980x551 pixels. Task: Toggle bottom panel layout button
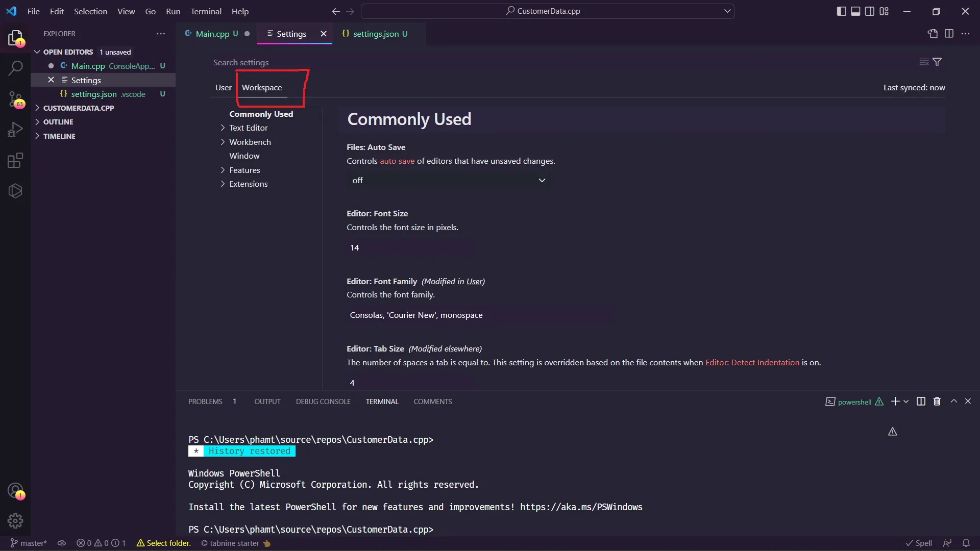(855, 11)
